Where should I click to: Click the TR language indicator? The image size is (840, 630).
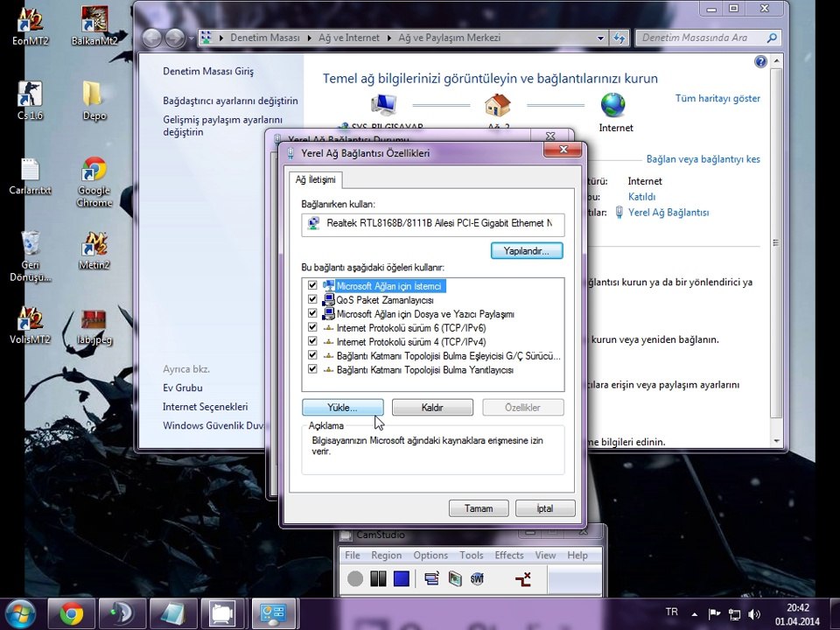point(671,612)
